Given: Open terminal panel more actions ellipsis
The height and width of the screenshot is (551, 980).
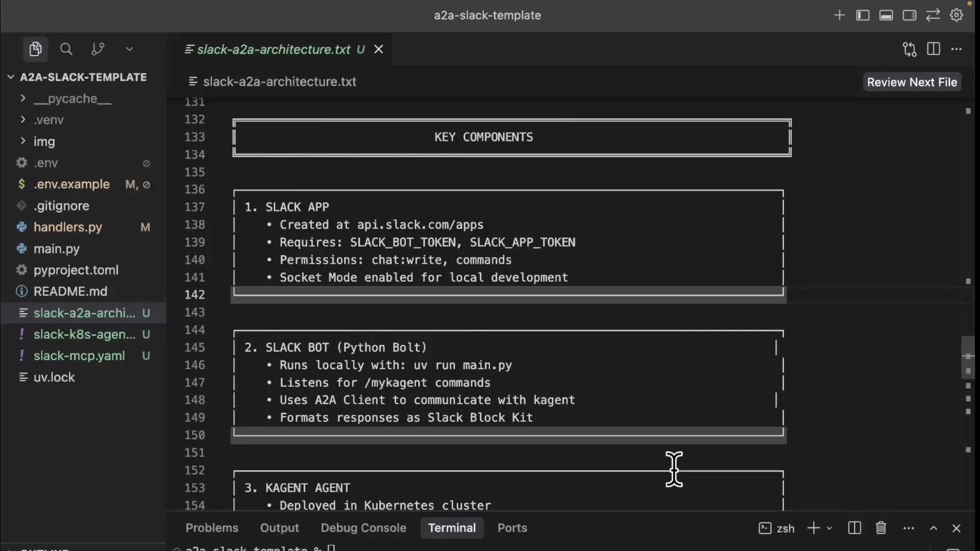Looking at the screenshot, I should pyautogui.click(x=909, y=528).
